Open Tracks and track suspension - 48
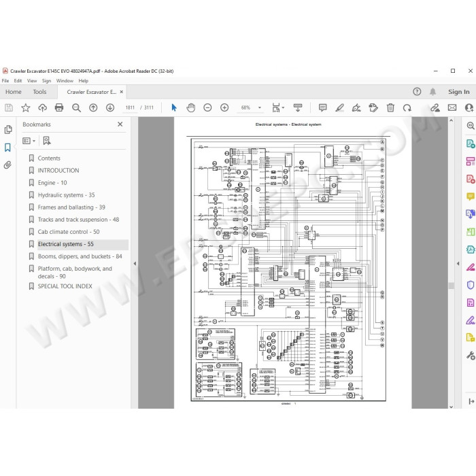This screenshot has height=476, width=476. [78, 220]
